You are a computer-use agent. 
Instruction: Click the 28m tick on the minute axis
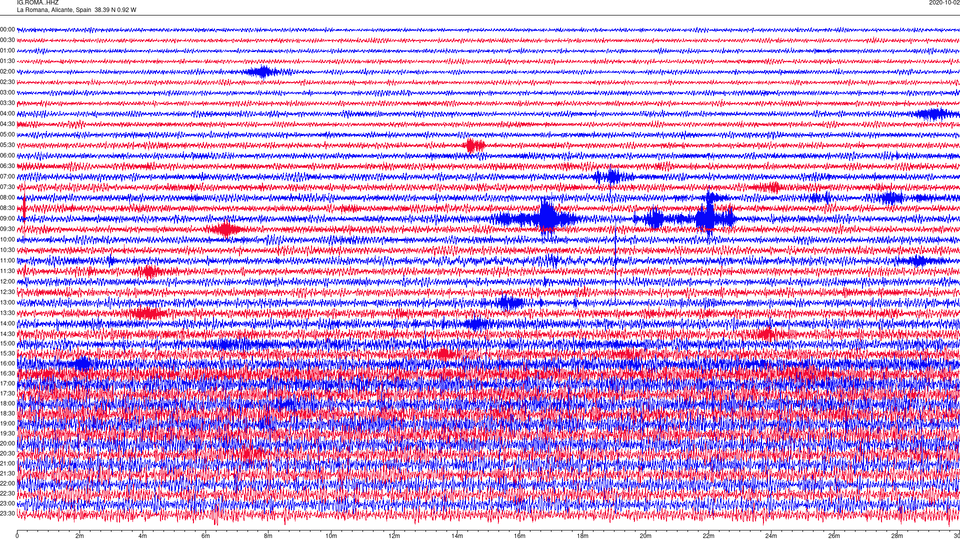(x=897, y=536)
